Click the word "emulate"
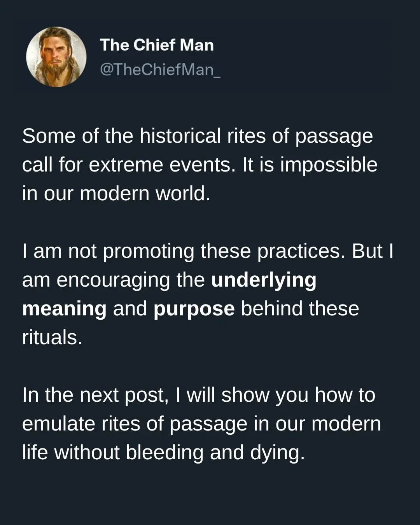 click(59, 424)
